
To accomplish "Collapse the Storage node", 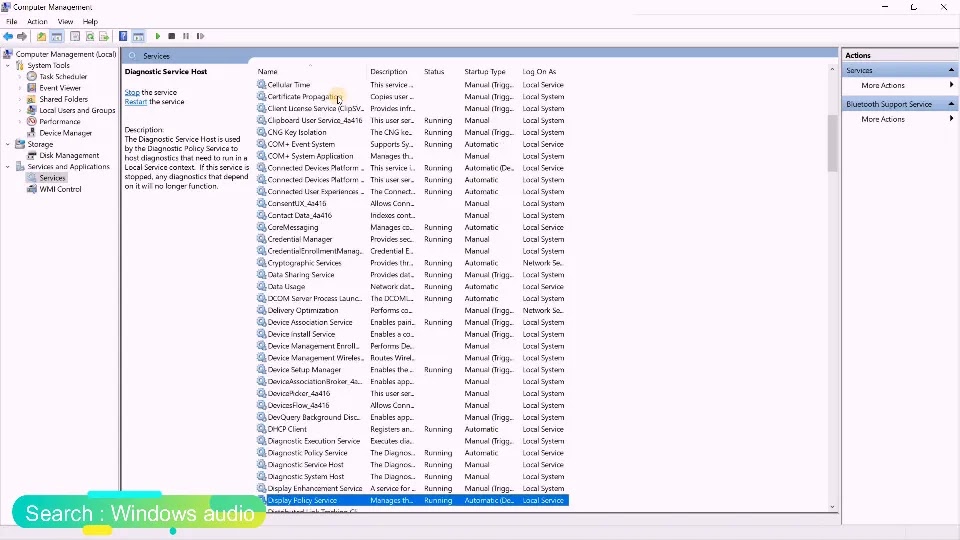I will pyautogui.click(x=8, y=144).
